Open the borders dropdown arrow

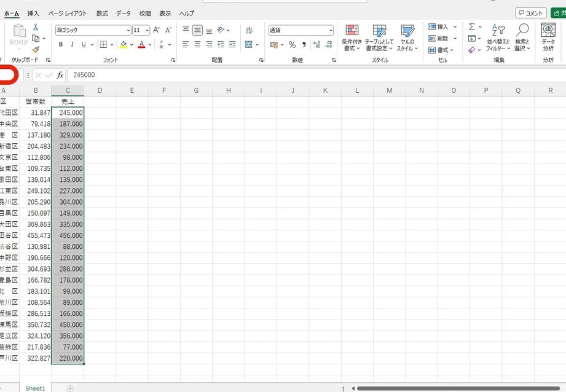112,45
